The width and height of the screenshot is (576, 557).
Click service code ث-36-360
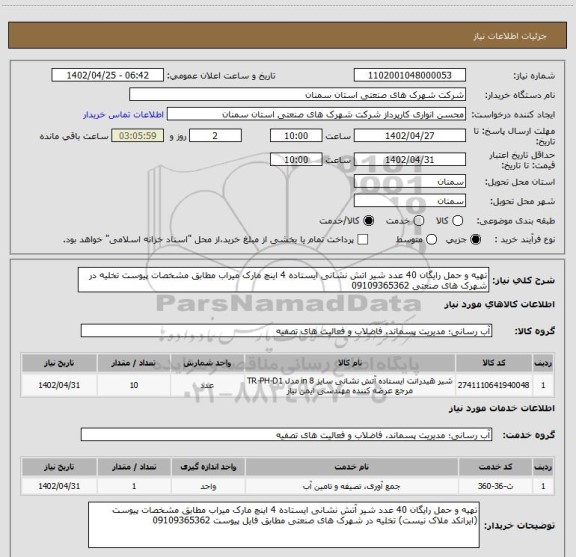tap(495, 486)
